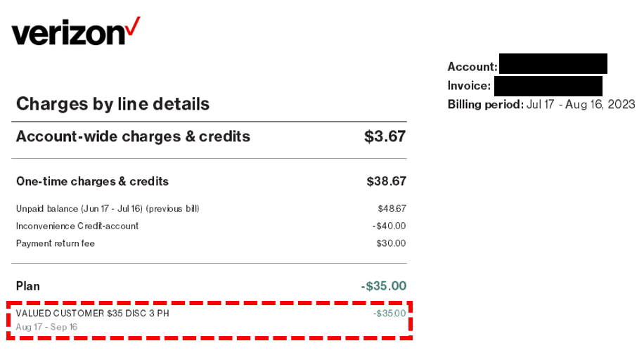
Task: Select the Charges by line details heading
Action: [112, 104]
